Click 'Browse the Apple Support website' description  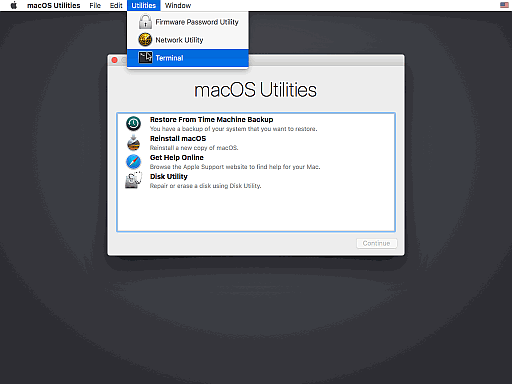(x=235, y=167)
